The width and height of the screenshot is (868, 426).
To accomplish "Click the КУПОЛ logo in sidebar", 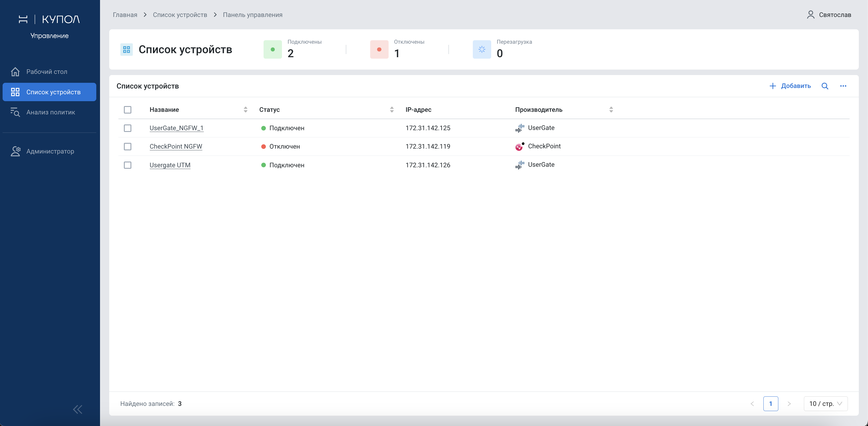I will click(49, 19).
